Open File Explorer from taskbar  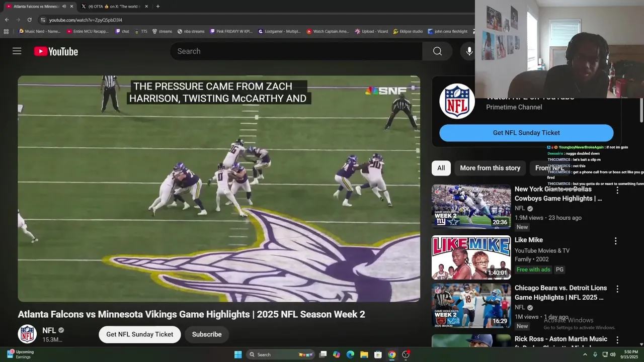click(x=364, y=354)
